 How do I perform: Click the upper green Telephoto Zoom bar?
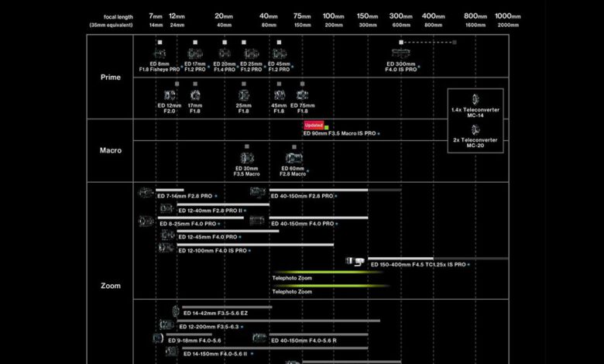[x=328, y=273]
